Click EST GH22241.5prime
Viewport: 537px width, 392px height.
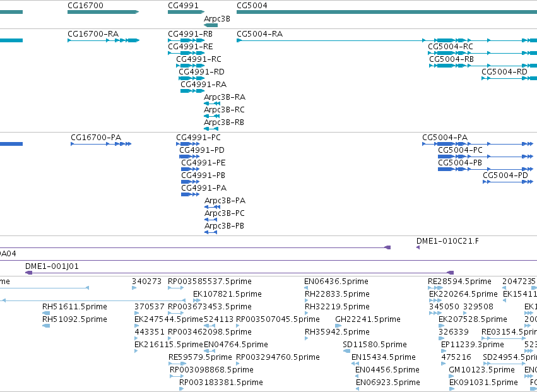tap(368, 319)
